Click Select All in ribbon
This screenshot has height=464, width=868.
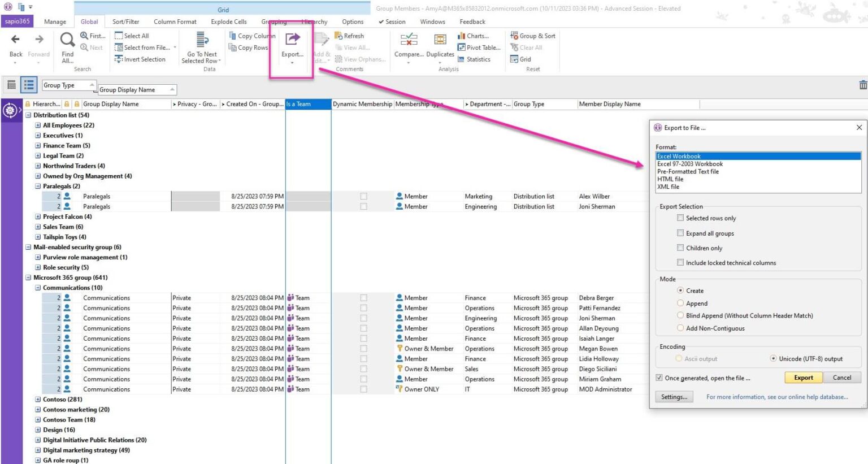(x=132, y=36)
